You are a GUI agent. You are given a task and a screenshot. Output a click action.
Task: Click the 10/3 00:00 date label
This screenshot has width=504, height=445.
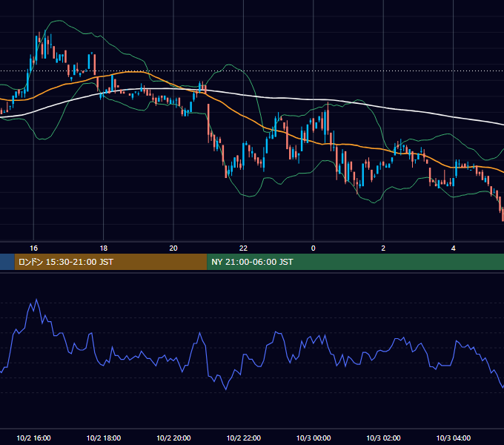click(x=314, y=438)
